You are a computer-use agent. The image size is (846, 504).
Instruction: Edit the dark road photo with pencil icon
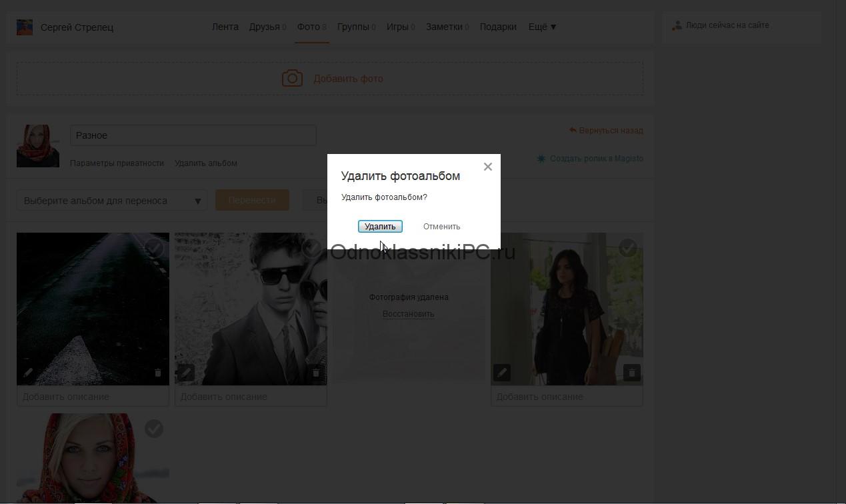[x=28, y=373]
